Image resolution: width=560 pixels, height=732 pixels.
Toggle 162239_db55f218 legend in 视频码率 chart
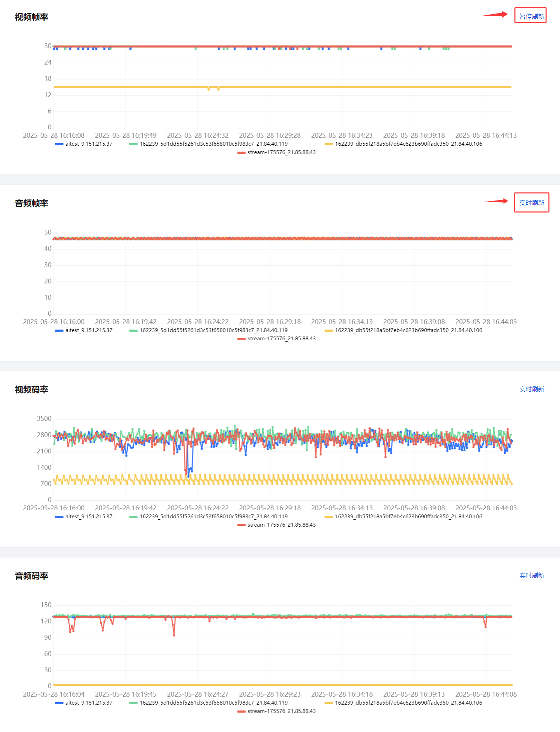click(x=403, y=517)
